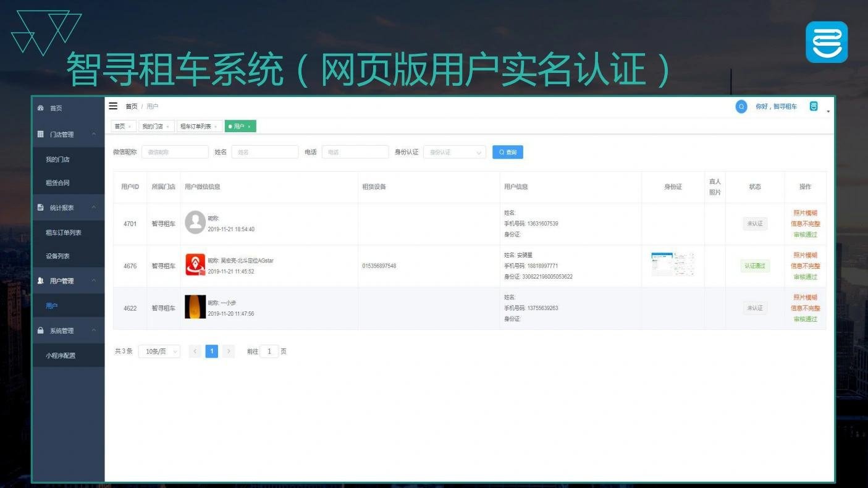View 安骑星's ID card thumbnail
The image size is (868, 488).
tap(673, 264)
